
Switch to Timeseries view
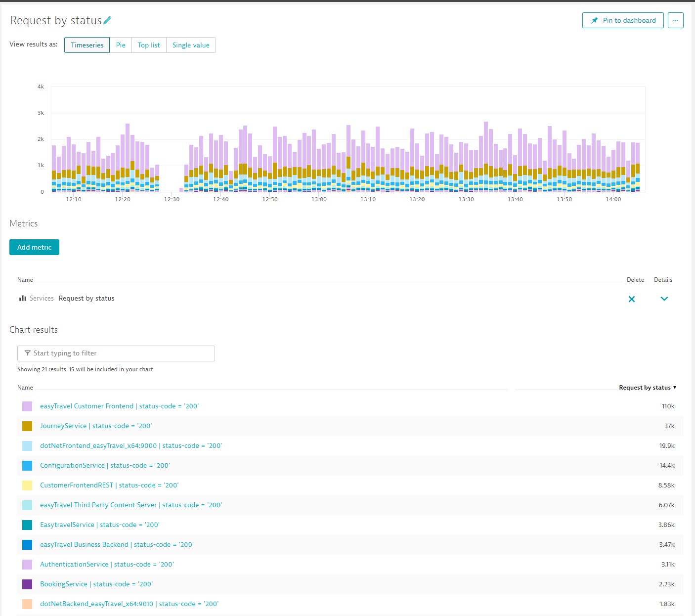(x=87, y=45)
